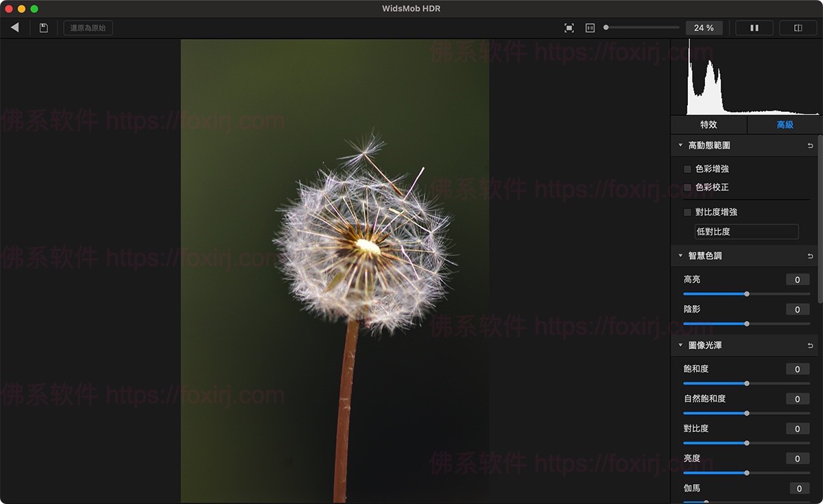Image resolution: width=823 pixels, height=504 pixels.
Task: Reset the 高動態範圍 section with the undo arrow
Action: point(810,145)
